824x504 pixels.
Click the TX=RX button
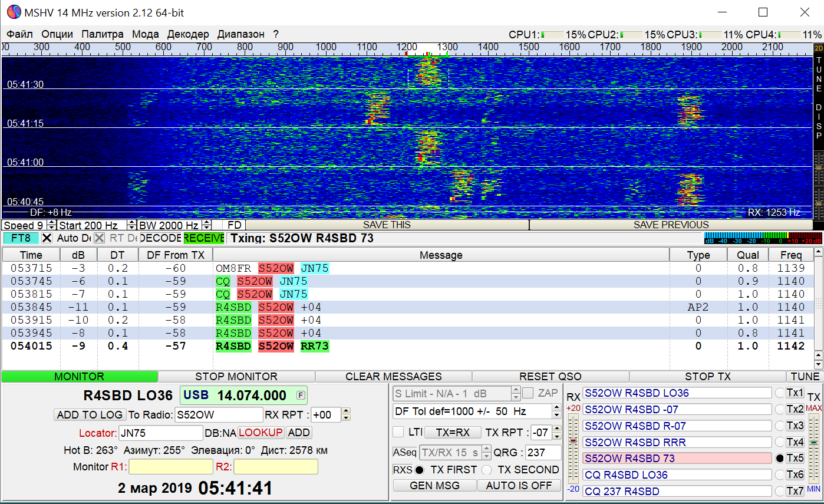[453, 432]
